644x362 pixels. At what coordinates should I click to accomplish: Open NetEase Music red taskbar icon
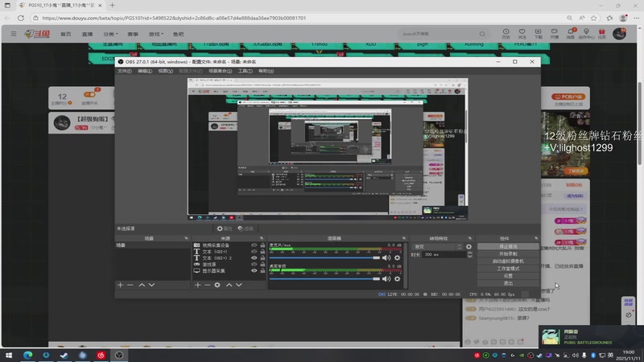[x=101, y=355]
